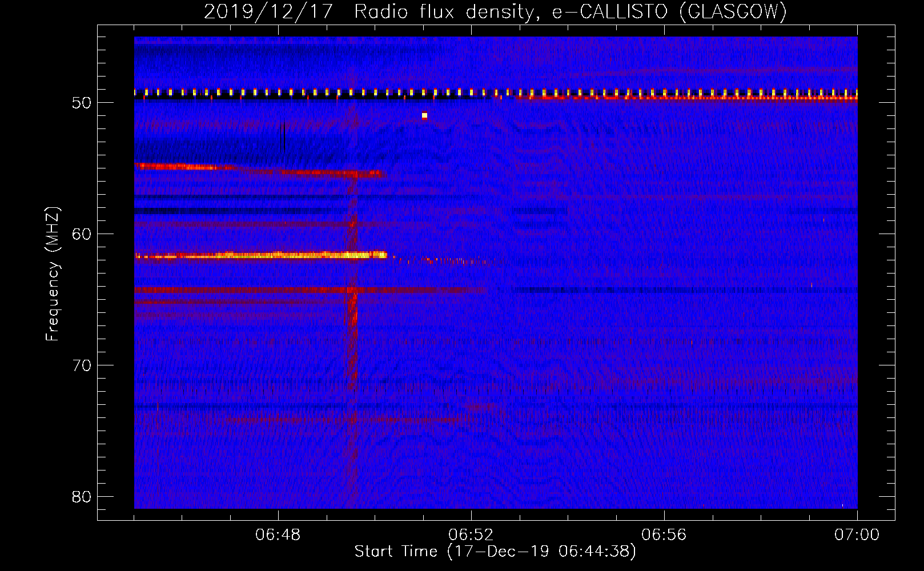Click the 07:00 time tick label
The width and height of the screenshot is (924, 571).
(x=857, y=535)
